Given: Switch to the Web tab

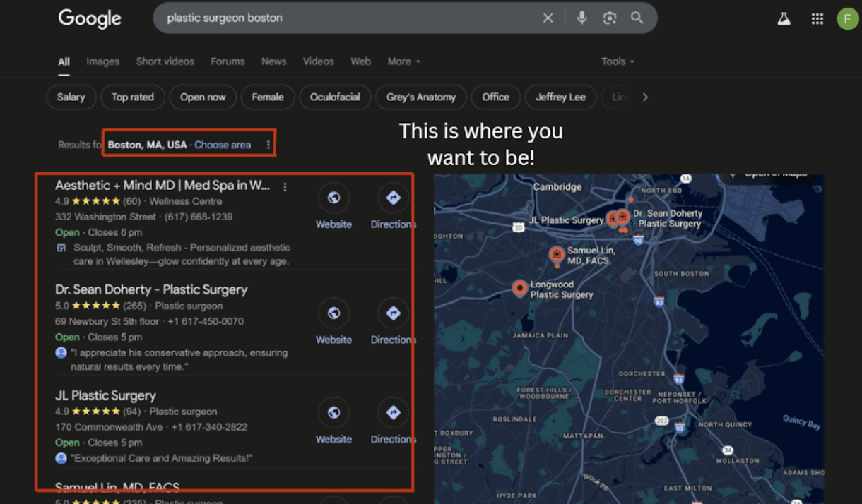Looking at the screenshot, I should (x=361, y=61).
